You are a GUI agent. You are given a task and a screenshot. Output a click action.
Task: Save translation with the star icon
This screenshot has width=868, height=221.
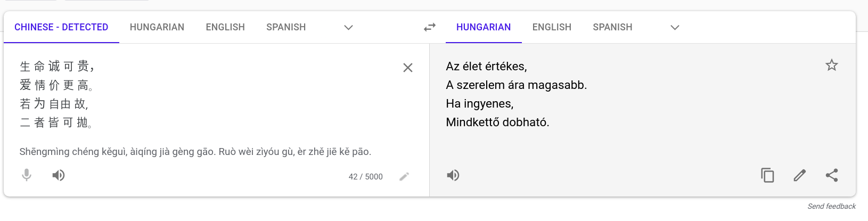coord(832,66)
